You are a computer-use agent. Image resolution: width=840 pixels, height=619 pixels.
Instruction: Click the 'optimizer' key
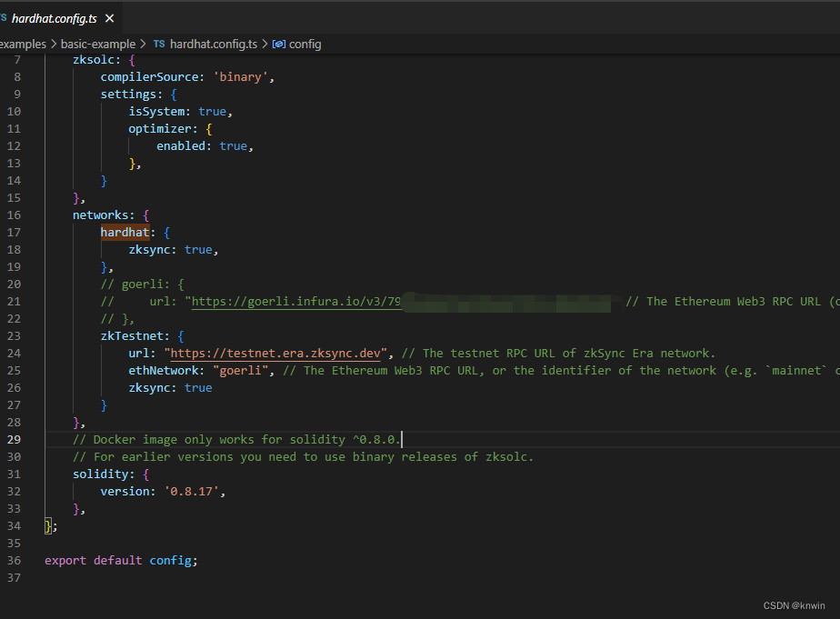[160, 129]
